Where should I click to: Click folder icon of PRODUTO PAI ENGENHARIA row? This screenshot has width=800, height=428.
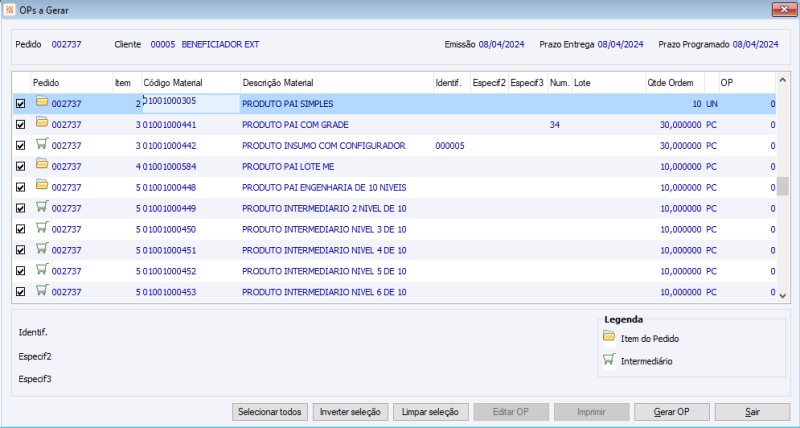[42, 186]
